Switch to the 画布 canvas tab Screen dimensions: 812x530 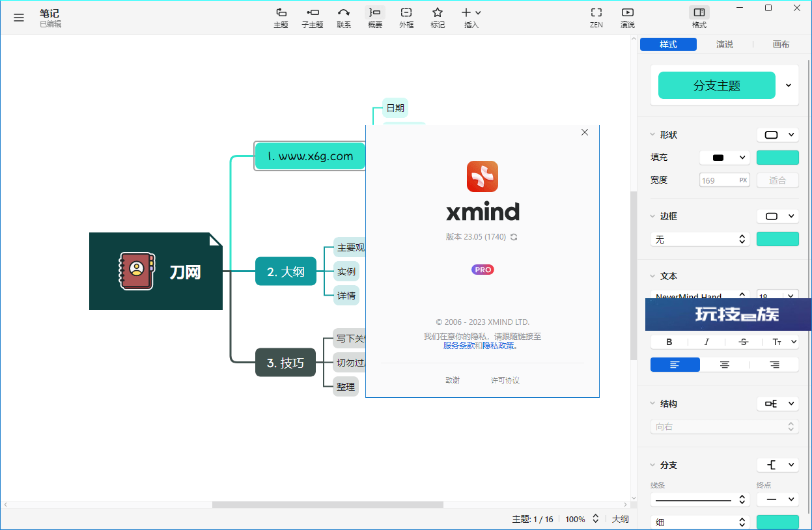781,44
